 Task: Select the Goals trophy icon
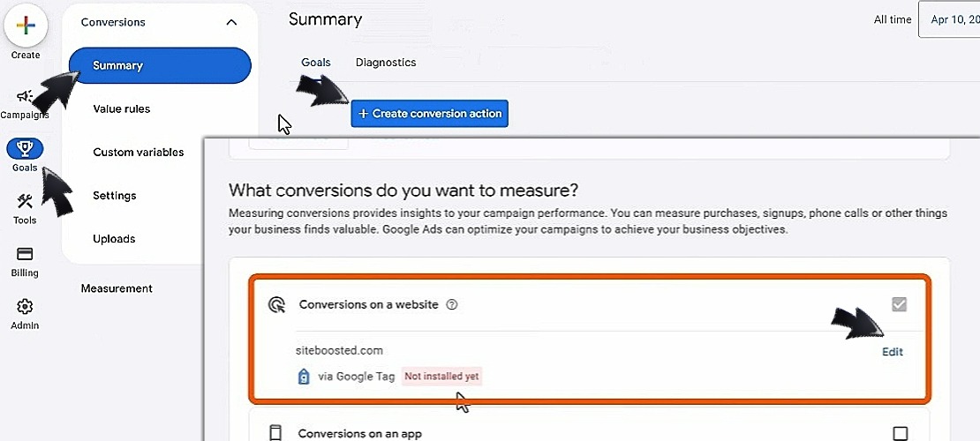point(25,147)
